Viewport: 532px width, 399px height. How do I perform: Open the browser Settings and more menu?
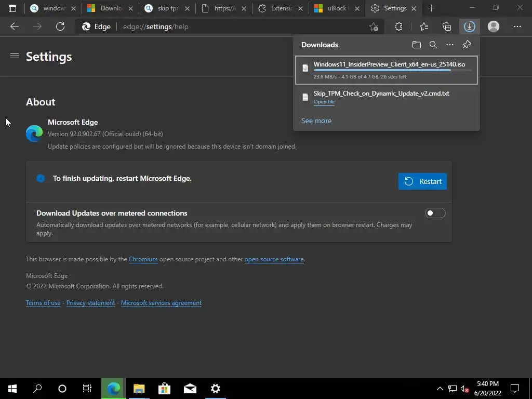click(x=517, y=26)
